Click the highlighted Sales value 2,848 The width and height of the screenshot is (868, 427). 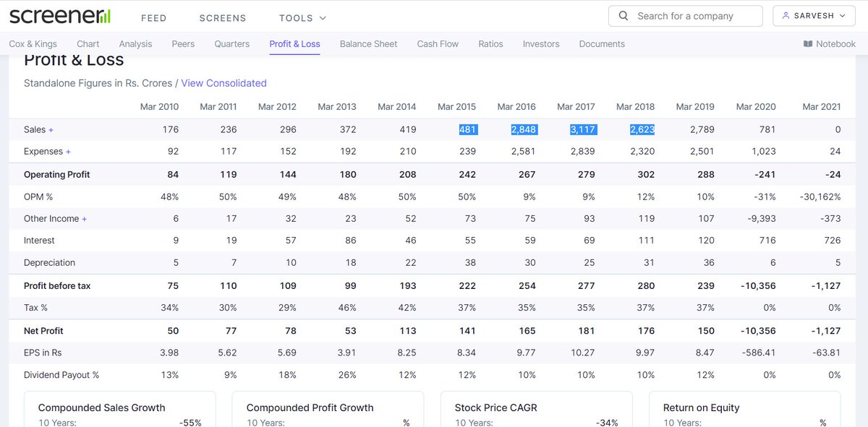[x=523, y=129]
